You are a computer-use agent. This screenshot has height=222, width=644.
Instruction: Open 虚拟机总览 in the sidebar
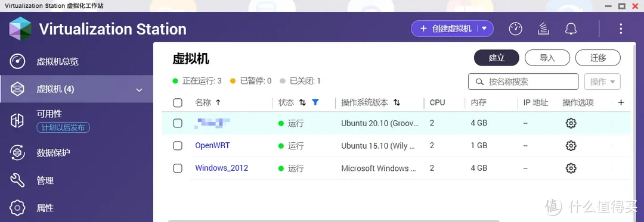point(57,61)
